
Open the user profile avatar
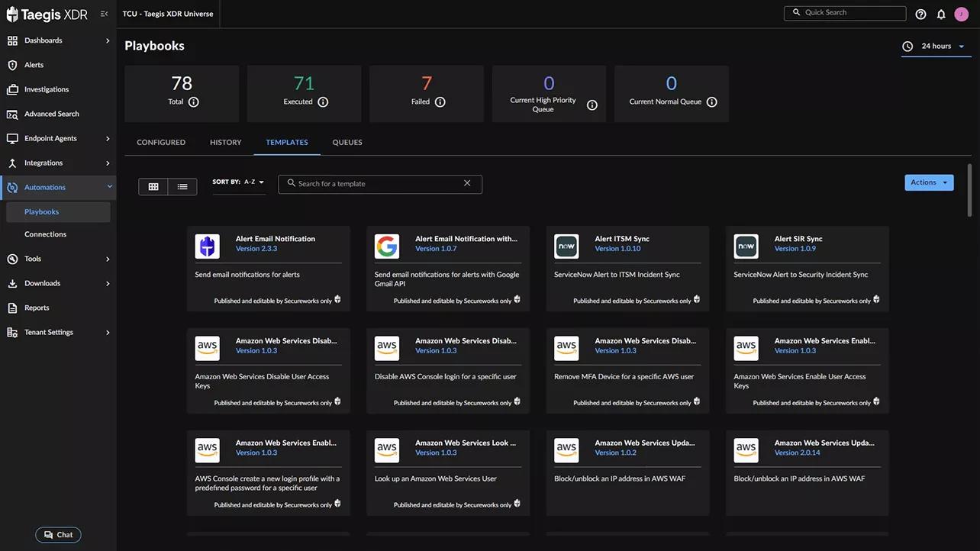(961, 14)
